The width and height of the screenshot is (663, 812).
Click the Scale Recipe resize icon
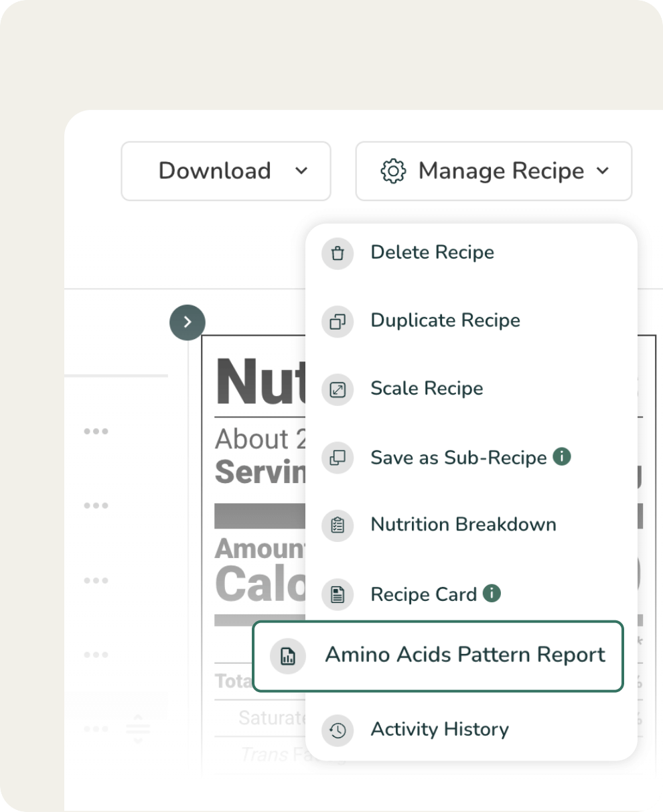tap(338, 389)
